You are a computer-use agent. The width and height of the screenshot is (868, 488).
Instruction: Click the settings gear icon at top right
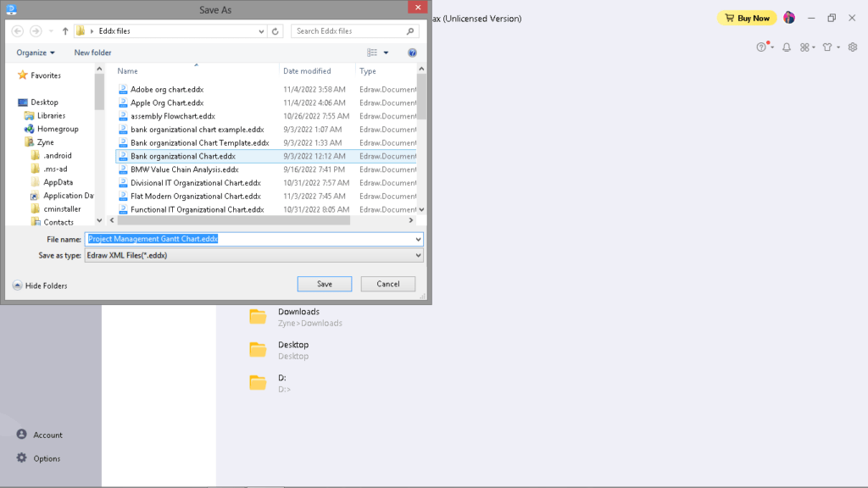point(853,47)
